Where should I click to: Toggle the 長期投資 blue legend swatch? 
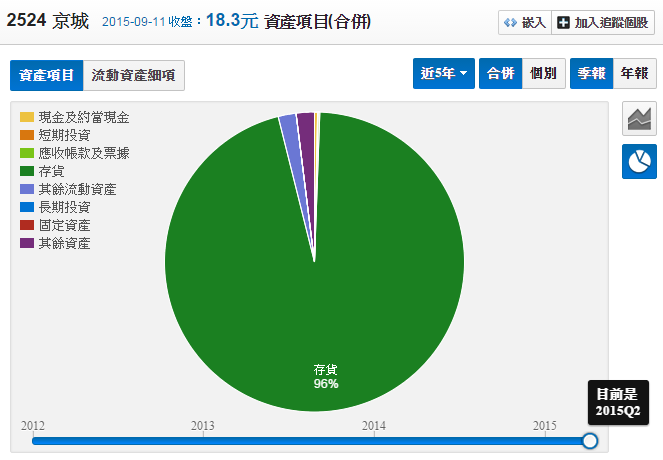coord(27,207)
